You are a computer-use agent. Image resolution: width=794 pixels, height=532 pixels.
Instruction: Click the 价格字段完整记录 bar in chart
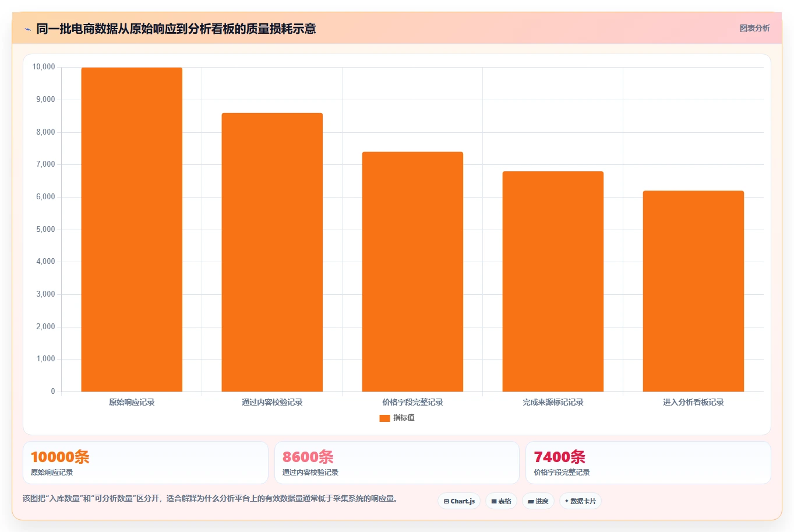[412, 272]
